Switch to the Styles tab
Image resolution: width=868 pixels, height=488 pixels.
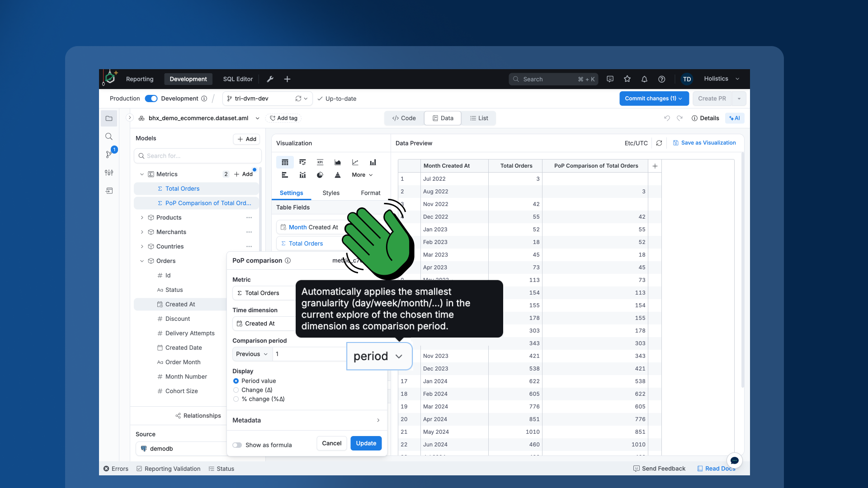[x=330, y=193]
